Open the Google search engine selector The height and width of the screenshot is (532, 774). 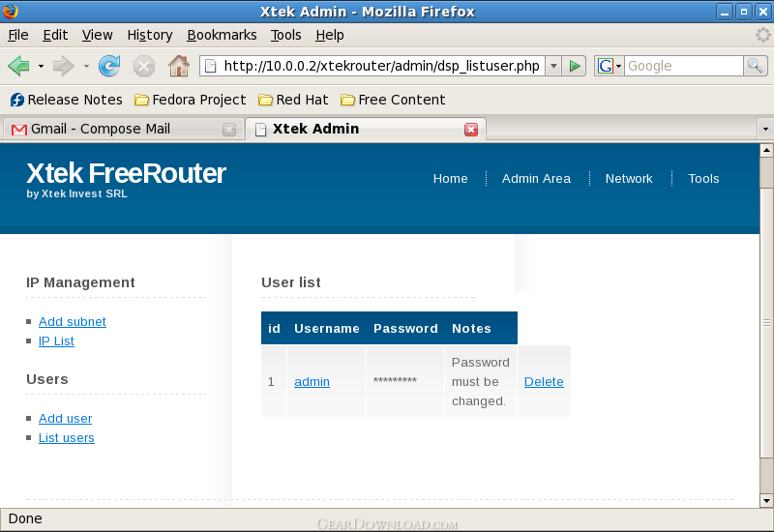(610, 66)
